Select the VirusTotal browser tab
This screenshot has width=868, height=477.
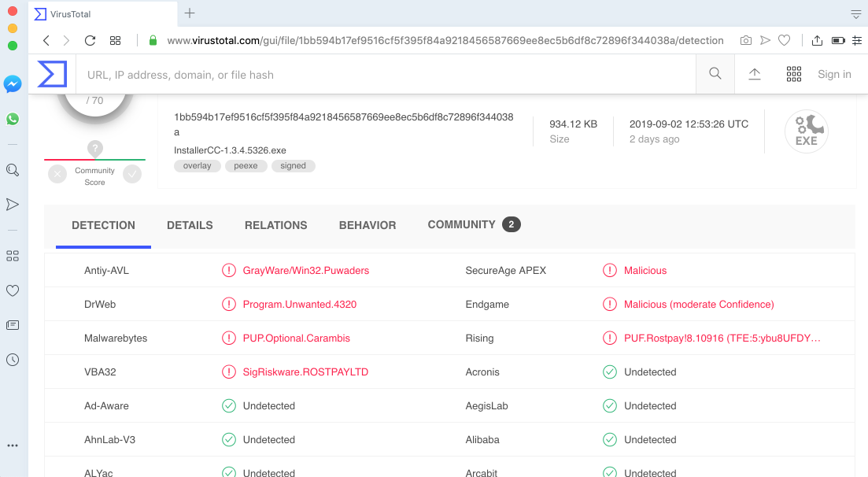point(103,14)
